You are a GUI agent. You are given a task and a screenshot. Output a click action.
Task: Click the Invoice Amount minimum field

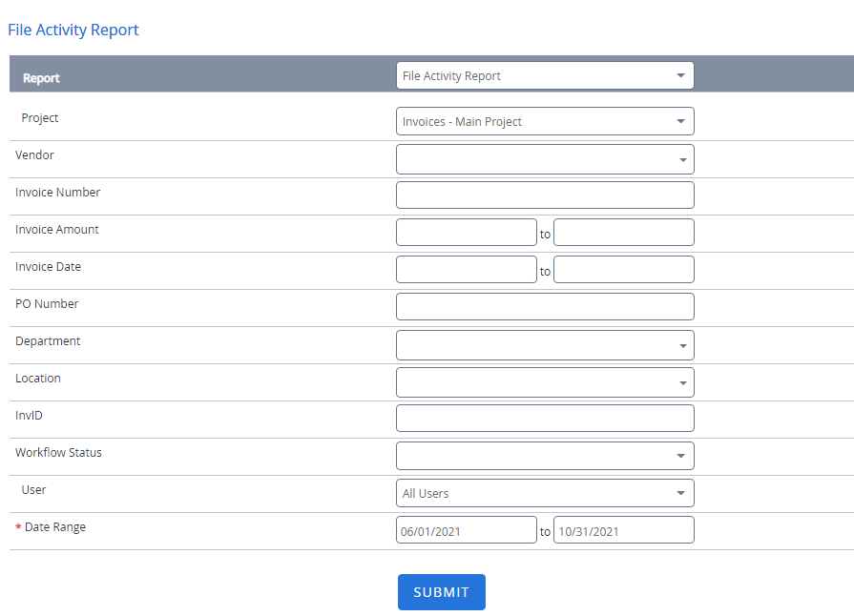(466, 233)
